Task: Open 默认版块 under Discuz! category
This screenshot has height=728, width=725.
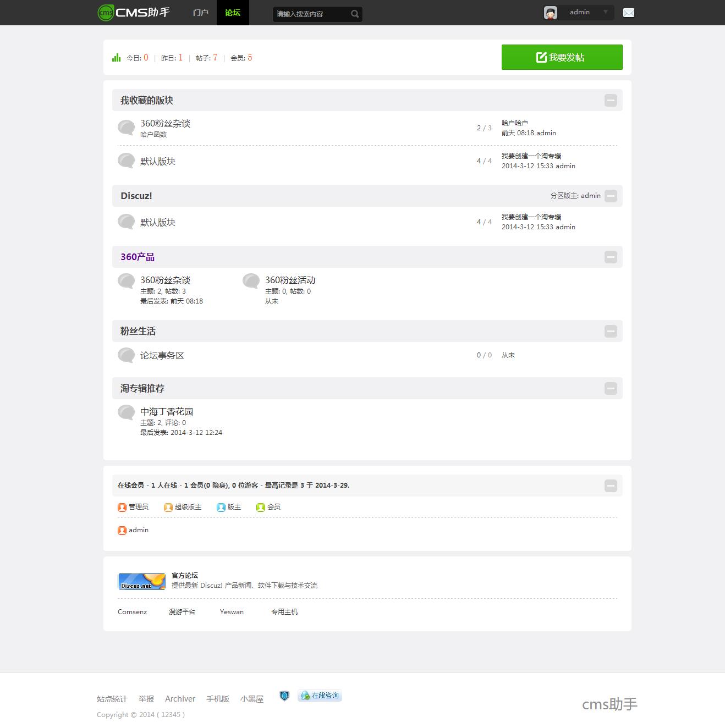Action: tap(158, 222)
